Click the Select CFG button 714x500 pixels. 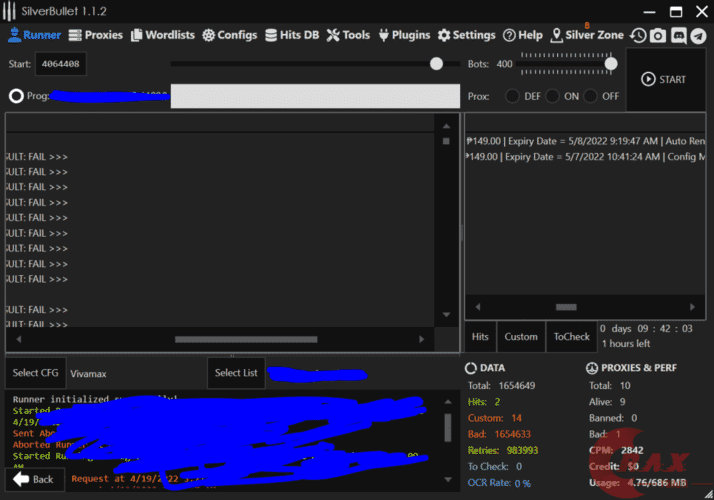[36, 373]
